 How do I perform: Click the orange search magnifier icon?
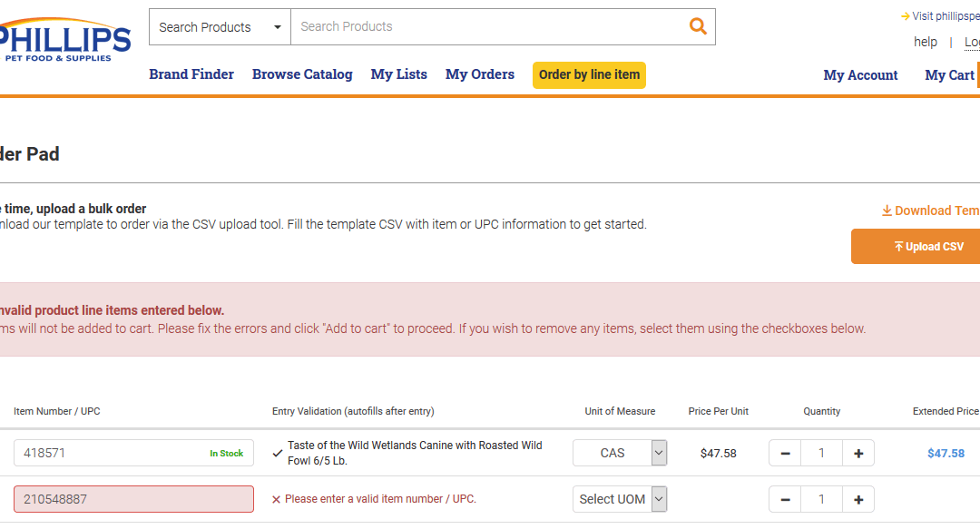pyautogui.click(x=698, y=26)
